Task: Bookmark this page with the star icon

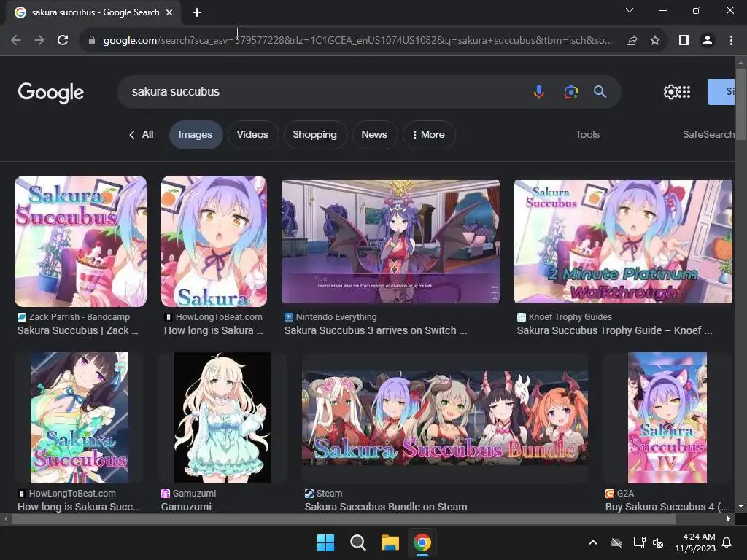Action: tap(655, 41)
